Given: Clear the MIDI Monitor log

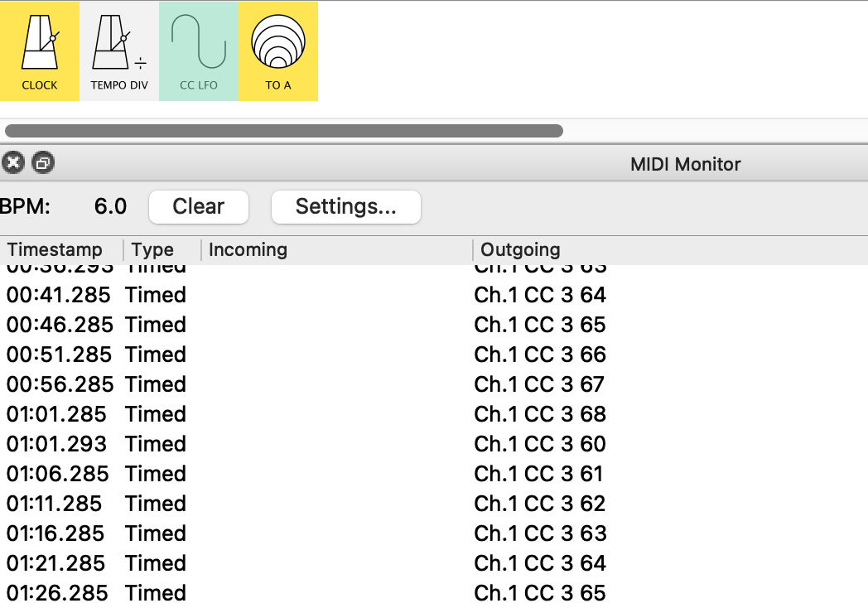Looking at the screenshot, I should point(198,207).
